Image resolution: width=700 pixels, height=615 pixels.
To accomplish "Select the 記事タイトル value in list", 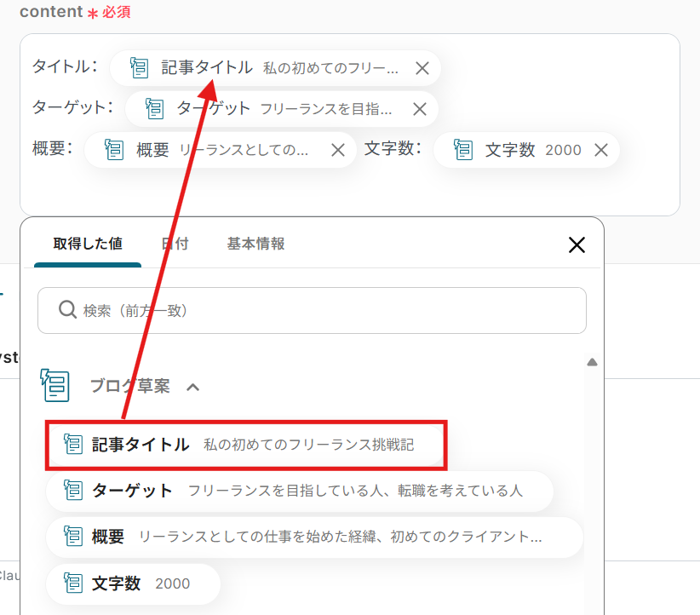I will 245,445.
